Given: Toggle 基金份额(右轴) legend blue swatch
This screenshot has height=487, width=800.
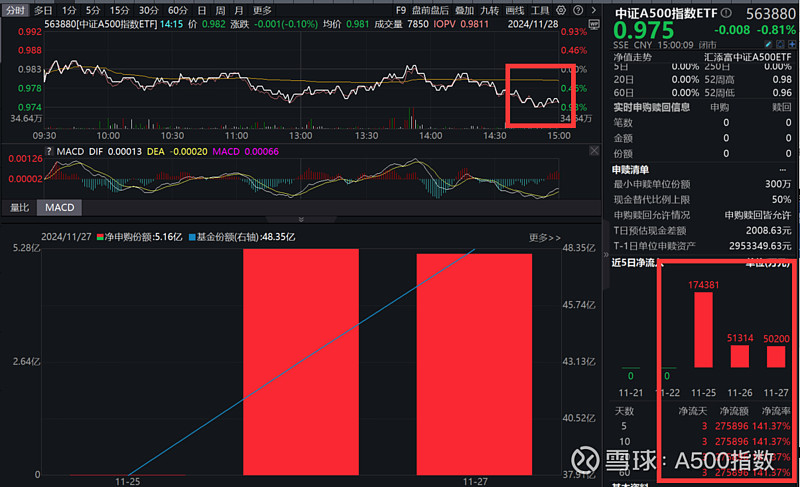Looking at the screenshot, I should point(192,237).
